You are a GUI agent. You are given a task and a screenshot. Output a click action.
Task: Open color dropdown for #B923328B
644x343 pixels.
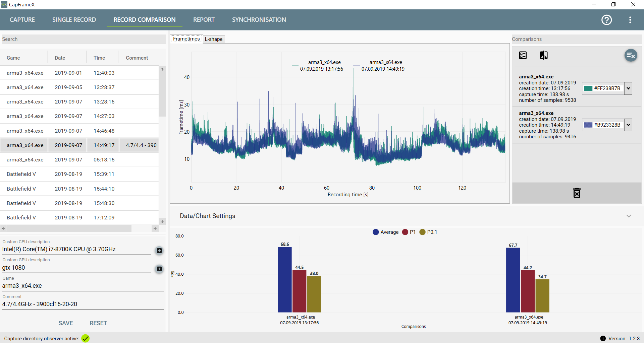[628, 125]
